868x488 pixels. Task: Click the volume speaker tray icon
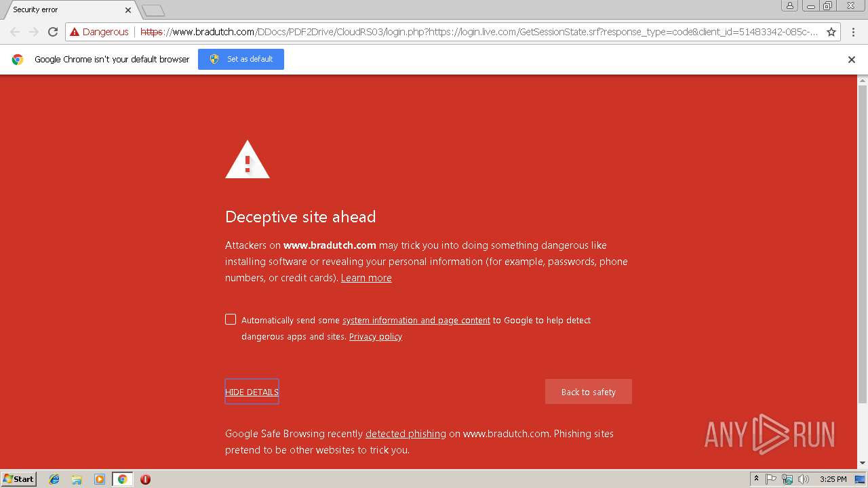804,479
